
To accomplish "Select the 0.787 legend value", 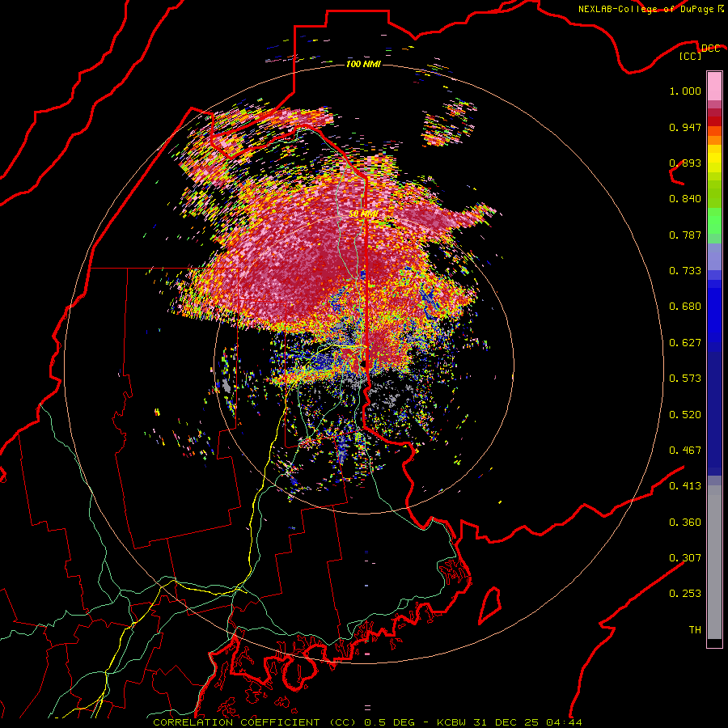I will point(685,235).
